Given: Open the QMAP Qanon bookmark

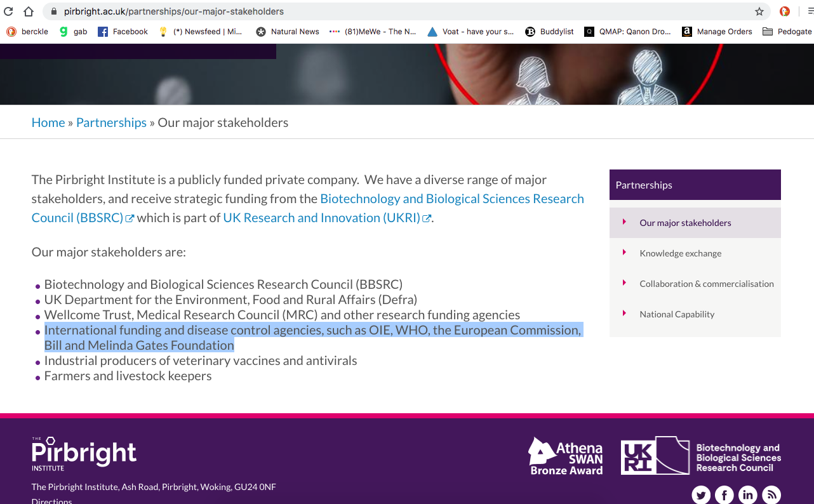Looking at the screenshot, I should coord(628,32).
